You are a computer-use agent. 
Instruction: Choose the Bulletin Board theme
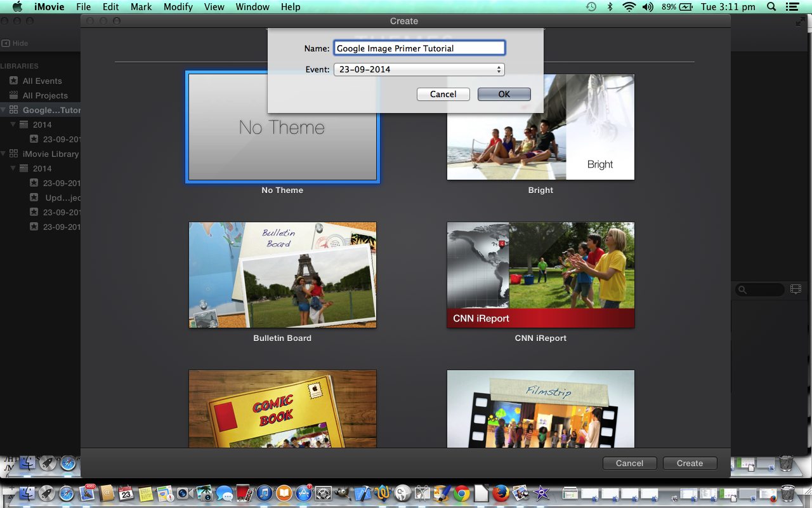coord(282,275)
